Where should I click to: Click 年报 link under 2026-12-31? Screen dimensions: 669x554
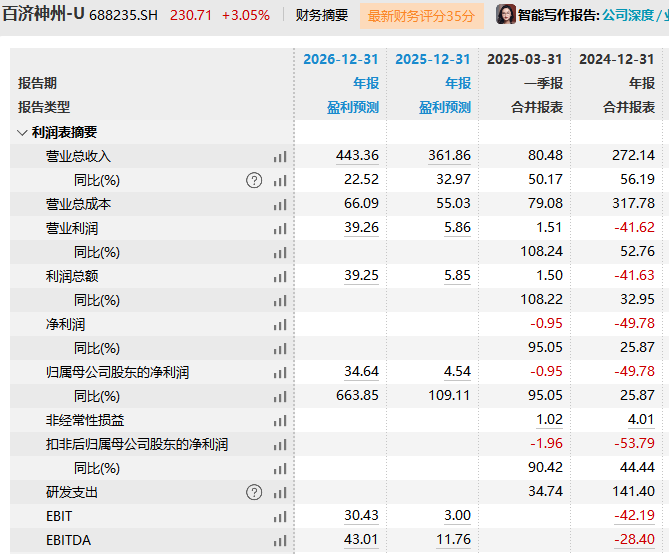click(366, 83)
